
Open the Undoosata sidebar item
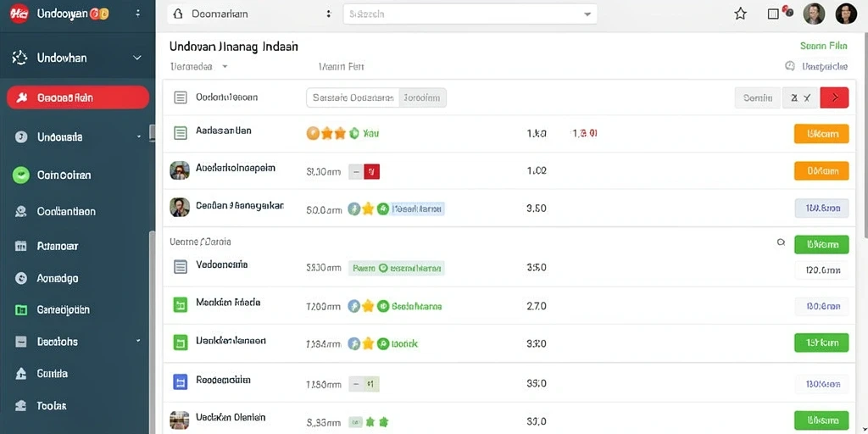[x=60, y=136]
